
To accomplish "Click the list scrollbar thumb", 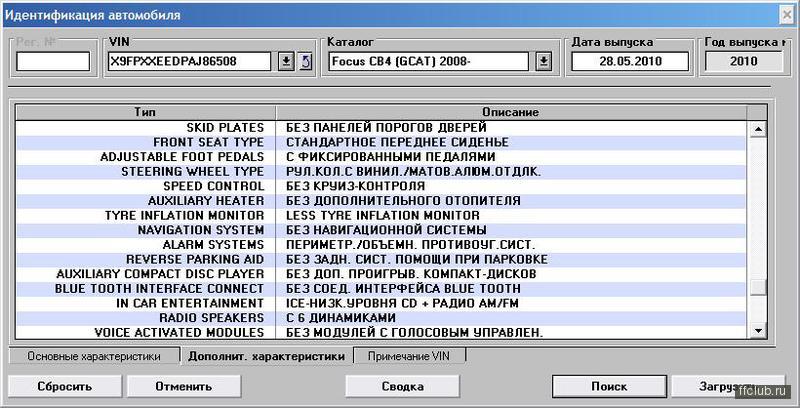I will tap(758, 288).
